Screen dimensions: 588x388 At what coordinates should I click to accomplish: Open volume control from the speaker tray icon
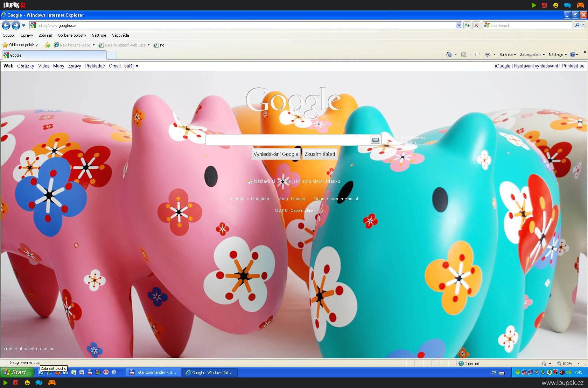tap(562, 372)
